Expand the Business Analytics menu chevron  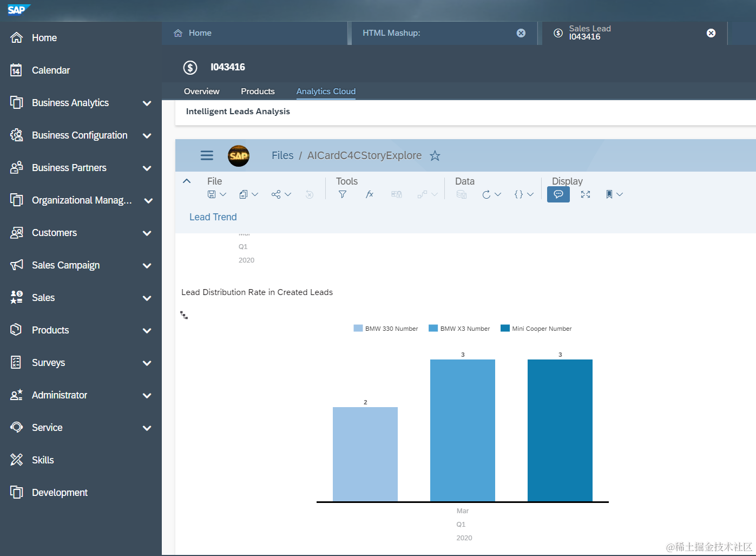tap(147, 103)
